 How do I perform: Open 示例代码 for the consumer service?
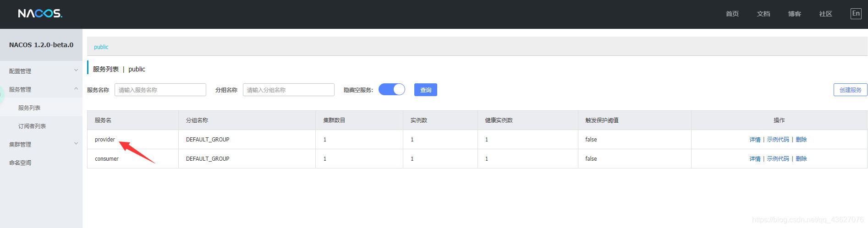tap(778, 159)
